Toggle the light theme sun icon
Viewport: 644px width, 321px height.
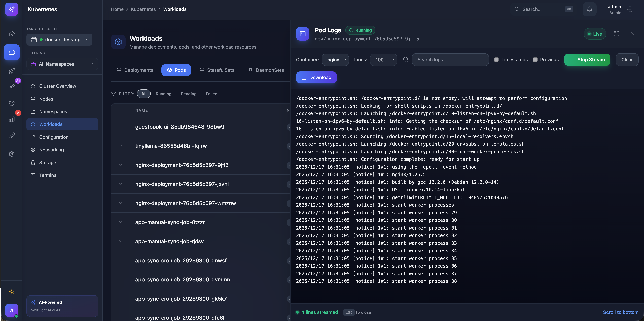tap(12, 292)
